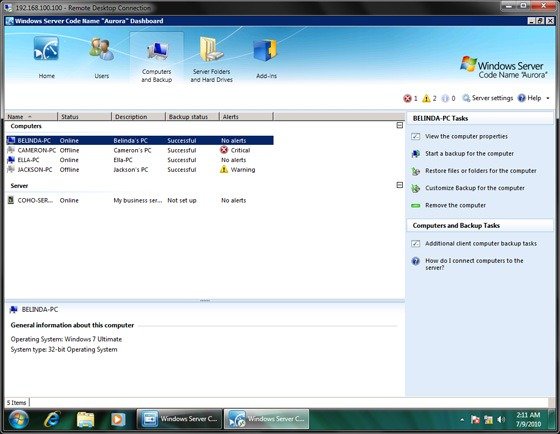This screenshot has height=434, width=560.
Task: Click the Critical alert icon for CAMERON-PC
Action: click(224, 150)
